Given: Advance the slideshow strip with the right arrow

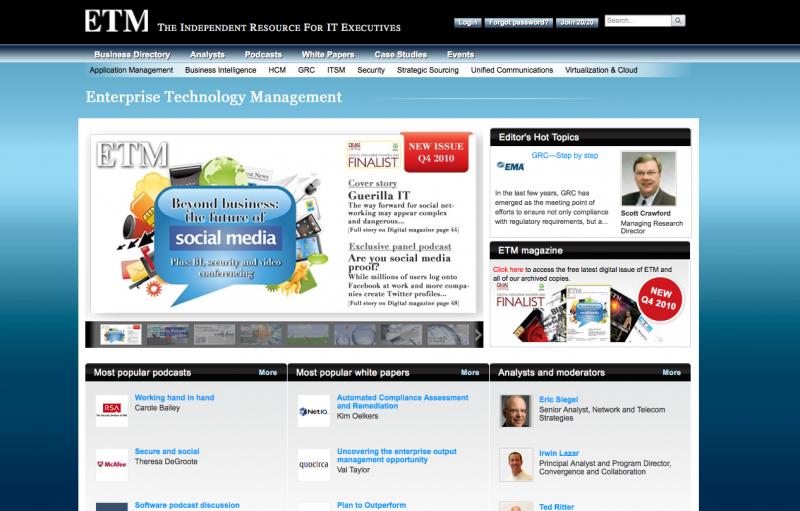Looking at the screenshot, I should (x=478, y=335).
